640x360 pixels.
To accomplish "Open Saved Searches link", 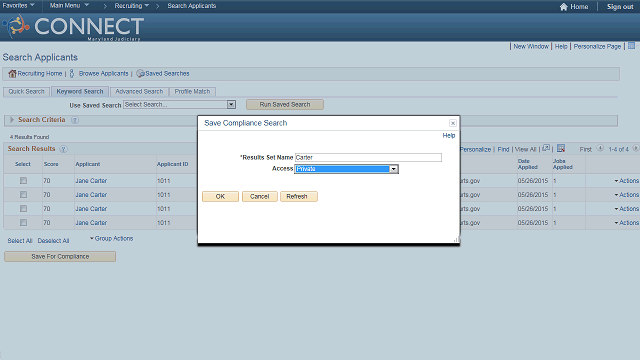I will (x=167, y=73).
